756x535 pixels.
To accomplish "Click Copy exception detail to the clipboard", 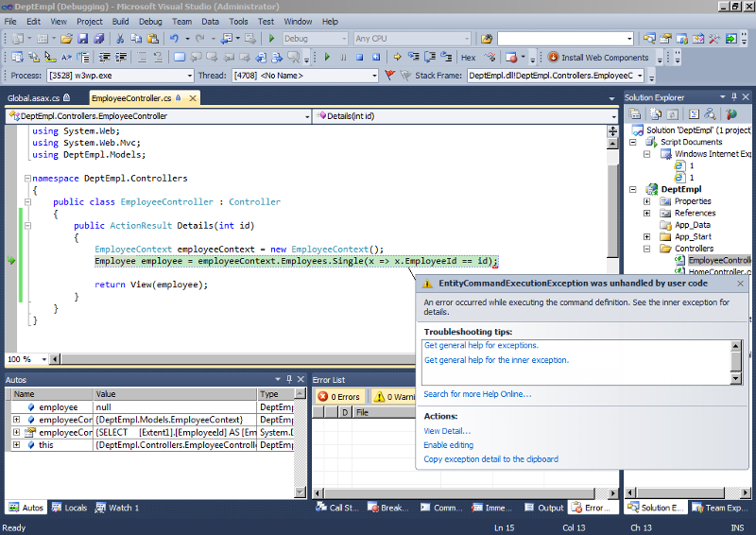I will coord(490,459).
